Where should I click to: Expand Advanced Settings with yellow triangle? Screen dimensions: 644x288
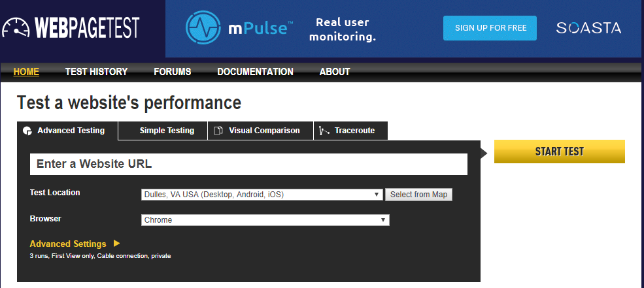[75, 244]
